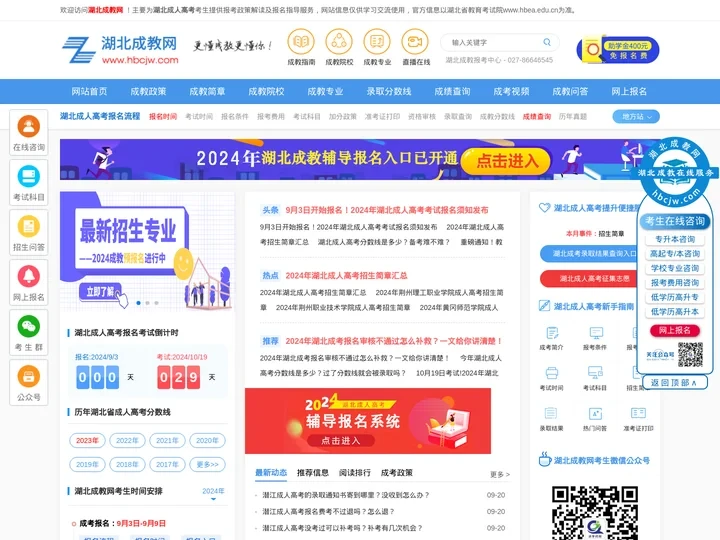
Task: Click the 报名时间 process link
Action: 163,117
